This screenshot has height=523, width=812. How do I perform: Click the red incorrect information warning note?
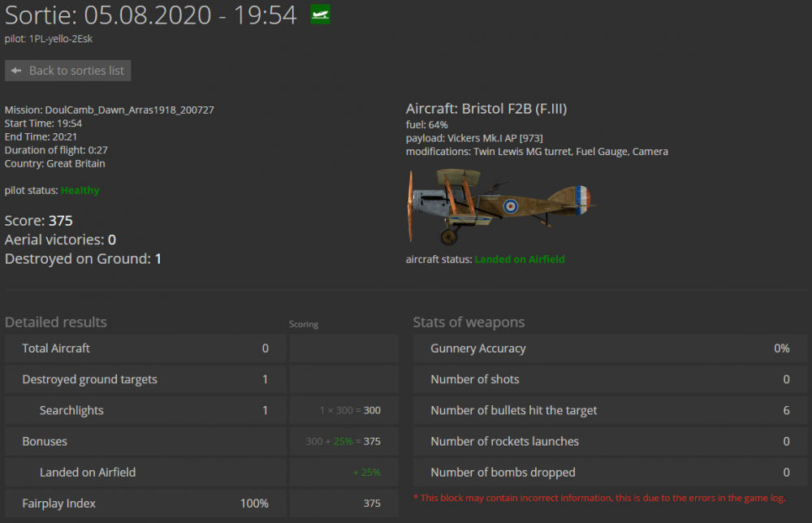click(x=599, y=497)
